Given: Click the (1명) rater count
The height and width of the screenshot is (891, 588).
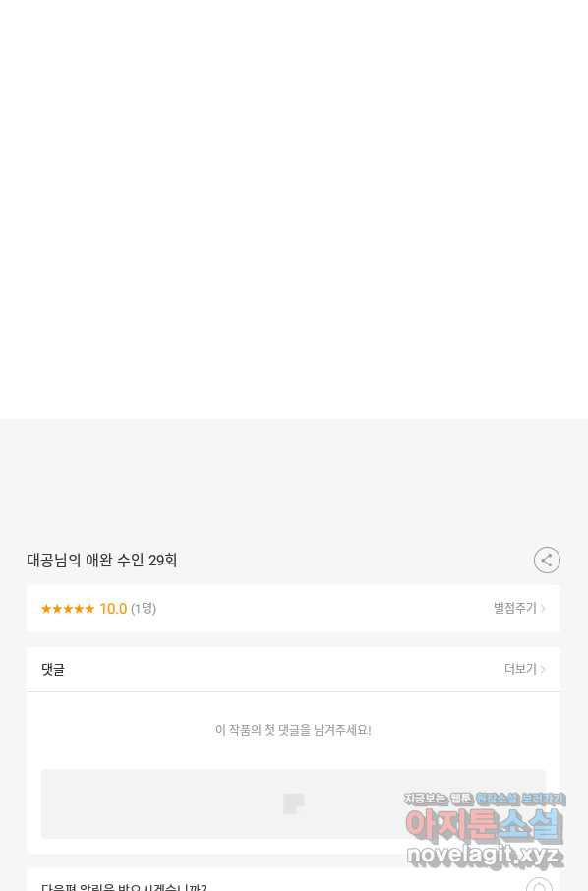Looking at the screenshot, I should pos(144,609).
